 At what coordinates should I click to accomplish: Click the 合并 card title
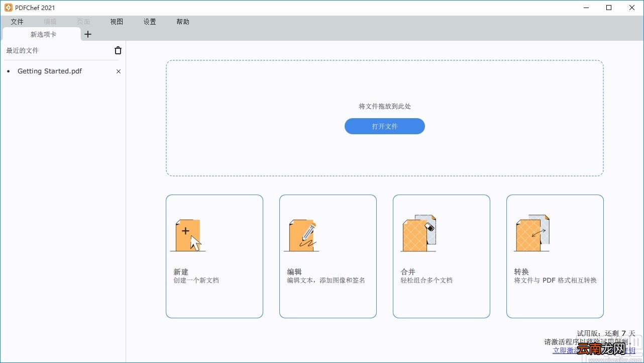coord(408,271)
